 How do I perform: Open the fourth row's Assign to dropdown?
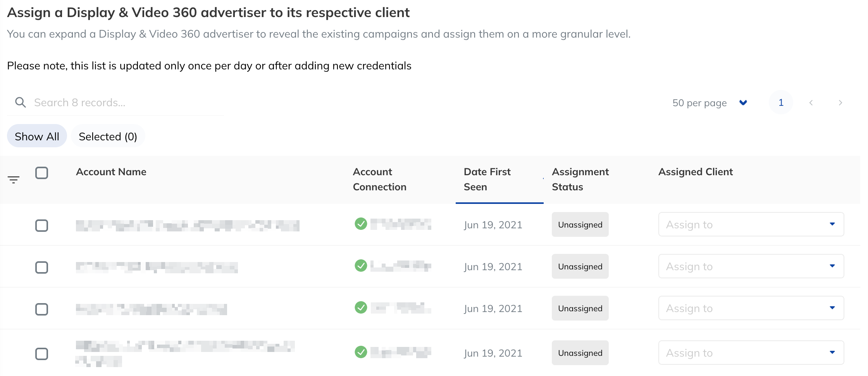point(751,353)
